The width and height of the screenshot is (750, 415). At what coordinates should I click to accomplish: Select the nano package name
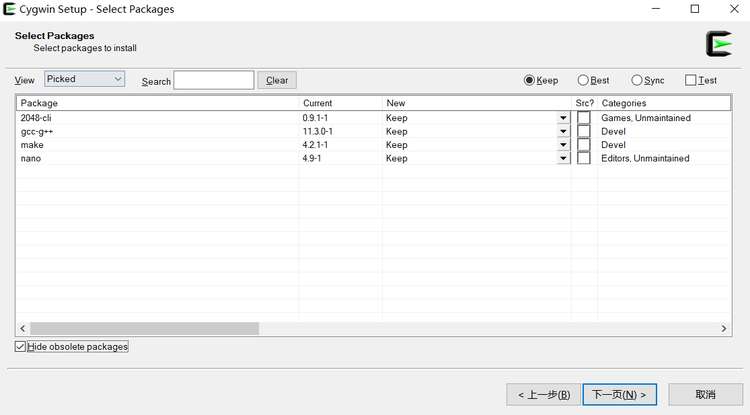(31, 158)
